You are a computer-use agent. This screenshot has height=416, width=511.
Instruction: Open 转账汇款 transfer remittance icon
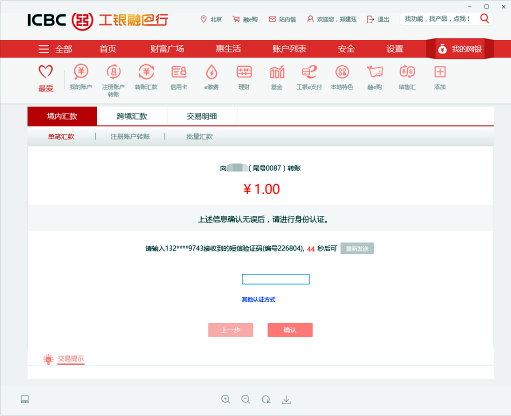point(146,72)
